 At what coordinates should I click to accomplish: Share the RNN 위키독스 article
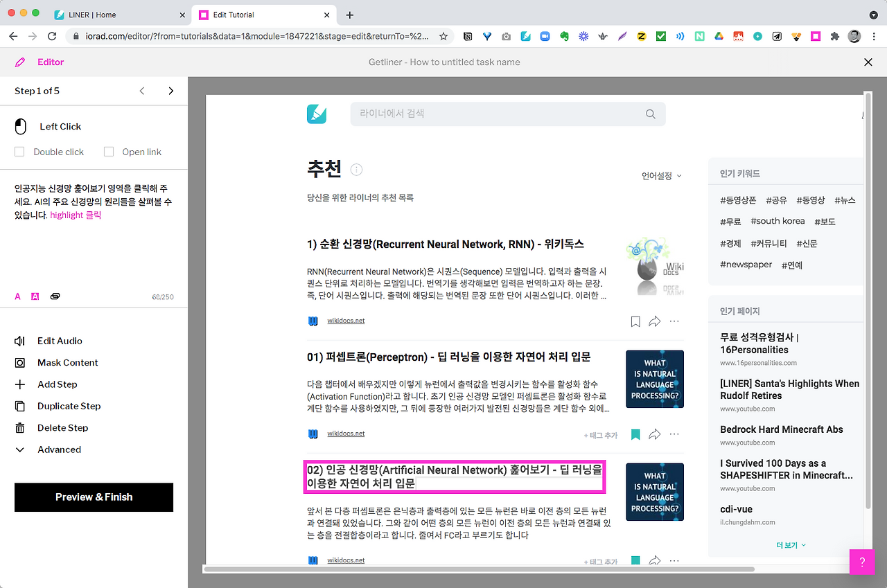pos(655,321)
